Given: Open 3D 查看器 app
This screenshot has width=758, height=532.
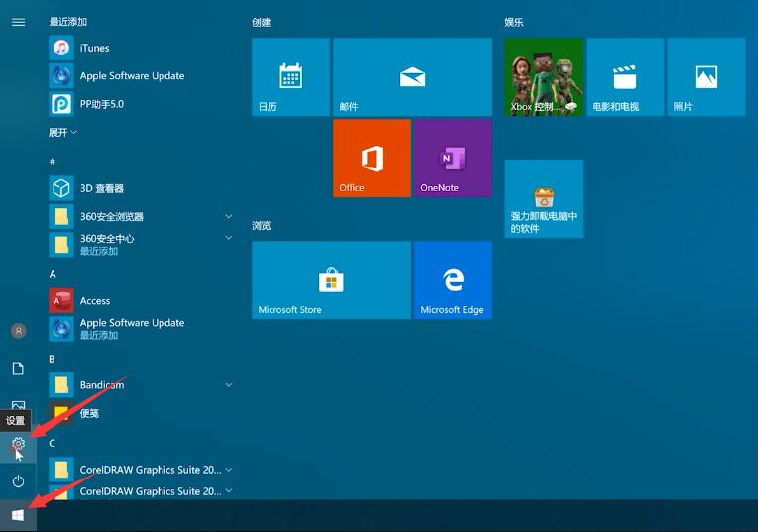Looking at the screenshot, I should pyautogui.click(x=140, y=188).
